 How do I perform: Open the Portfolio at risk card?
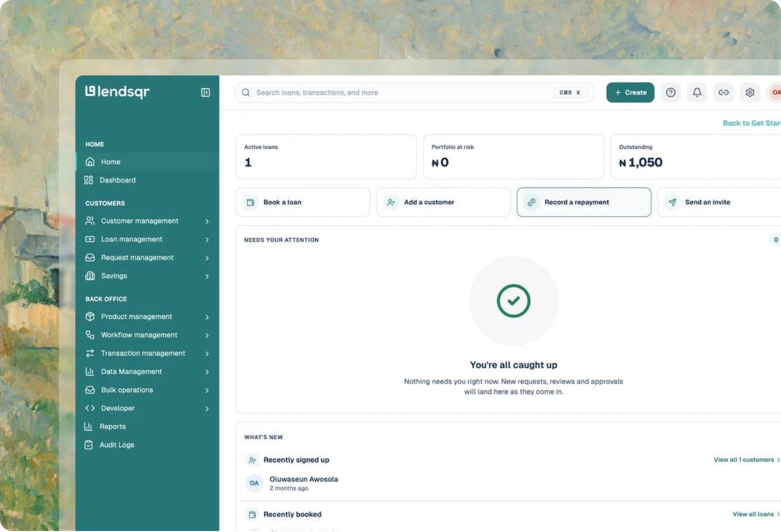click(x=514, y=157)
